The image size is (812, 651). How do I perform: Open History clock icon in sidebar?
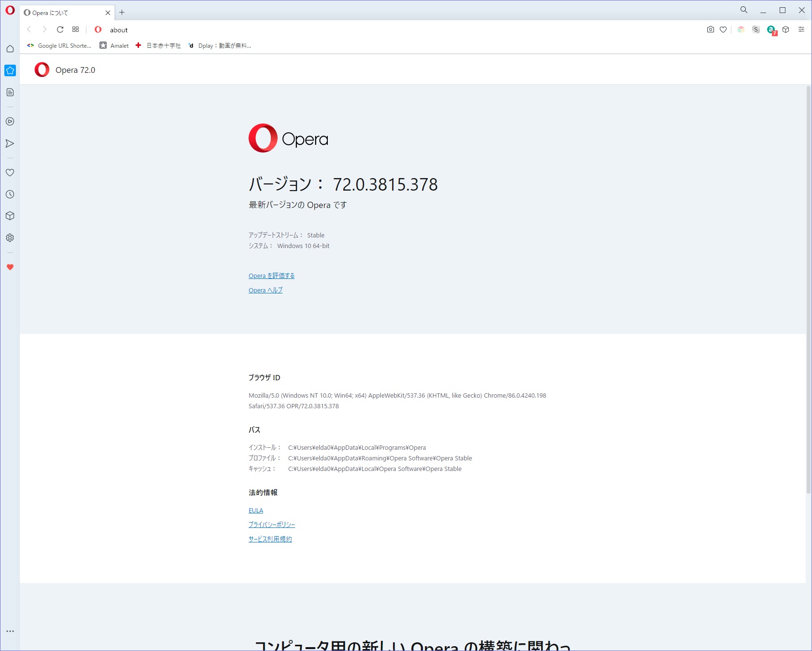tap(10, 194)
